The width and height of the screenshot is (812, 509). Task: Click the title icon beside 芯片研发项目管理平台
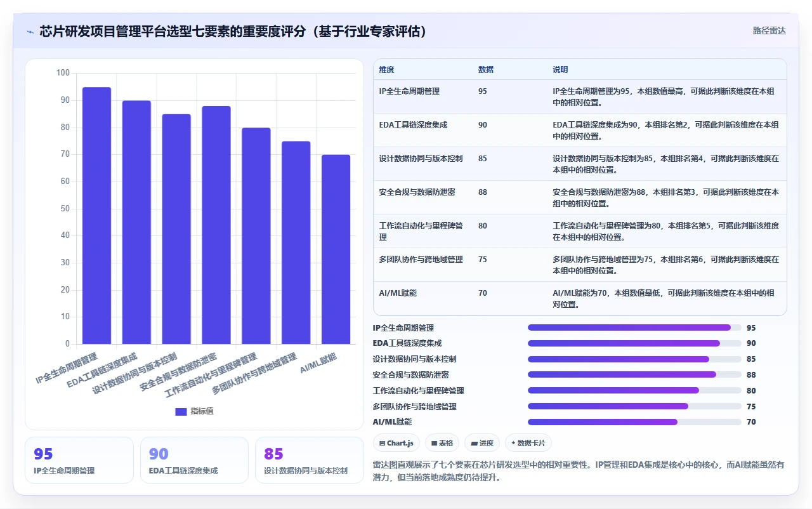pos(30,31)
